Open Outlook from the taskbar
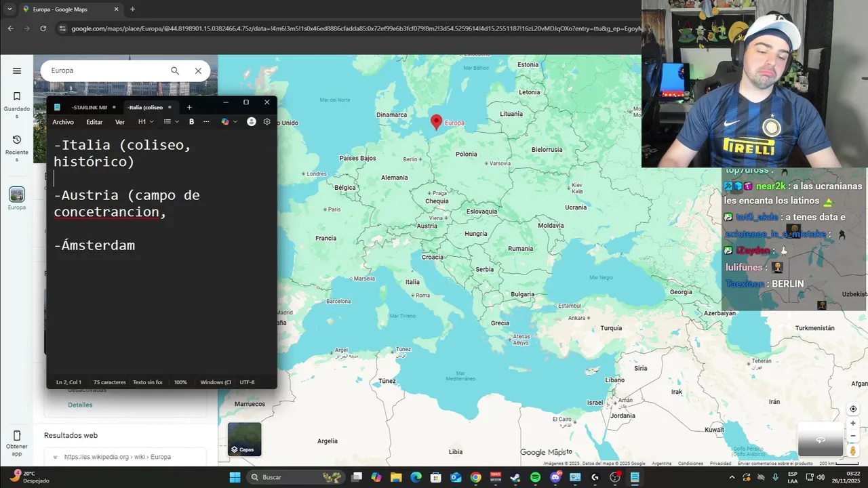The width and height of the screenshot is (868, 488). pos(456,477)
